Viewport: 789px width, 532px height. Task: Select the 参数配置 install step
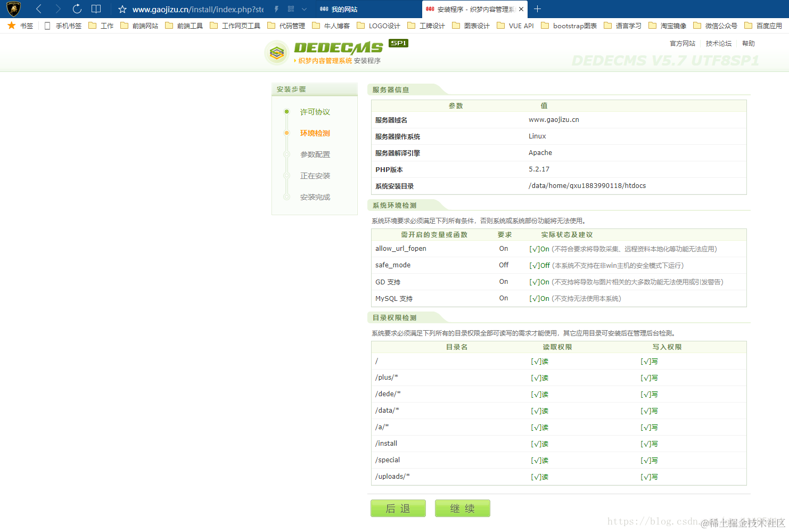click(x=315, y=154)
